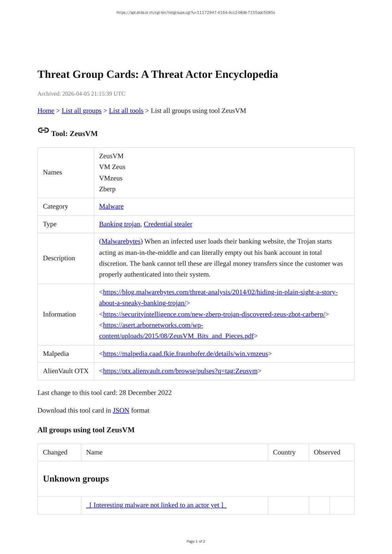The width and height of the screenshot is (392, 554).
Task: Open the Malware category link
Action: click(x=111, y=207)
